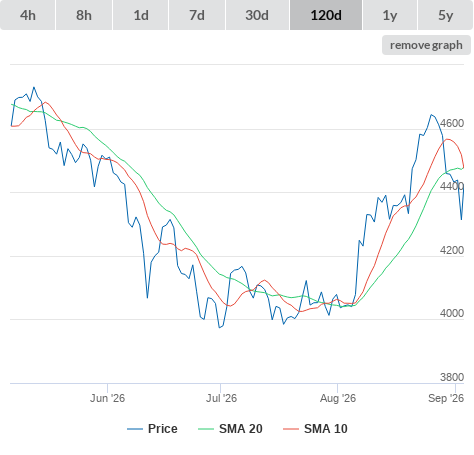Click the Sep '26 axis label
This screenshot has height=455, width=474.
click(x=446, y=398)
